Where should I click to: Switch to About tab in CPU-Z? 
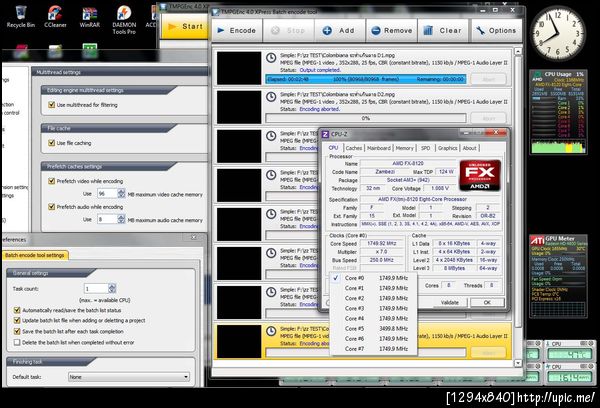point(470,148)
